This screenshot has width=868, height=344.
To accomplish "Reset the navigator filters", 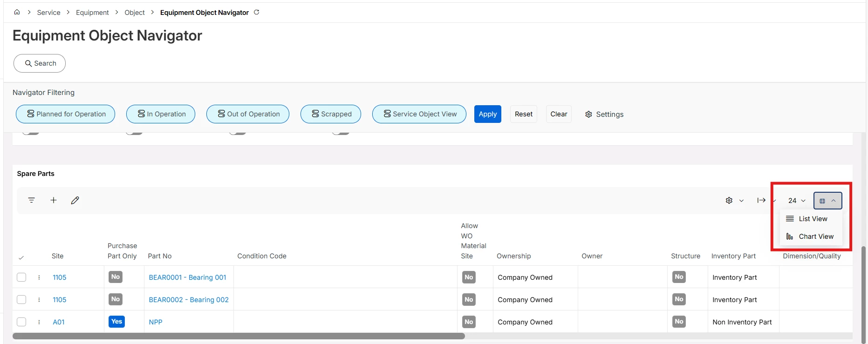I will (524, 114).
